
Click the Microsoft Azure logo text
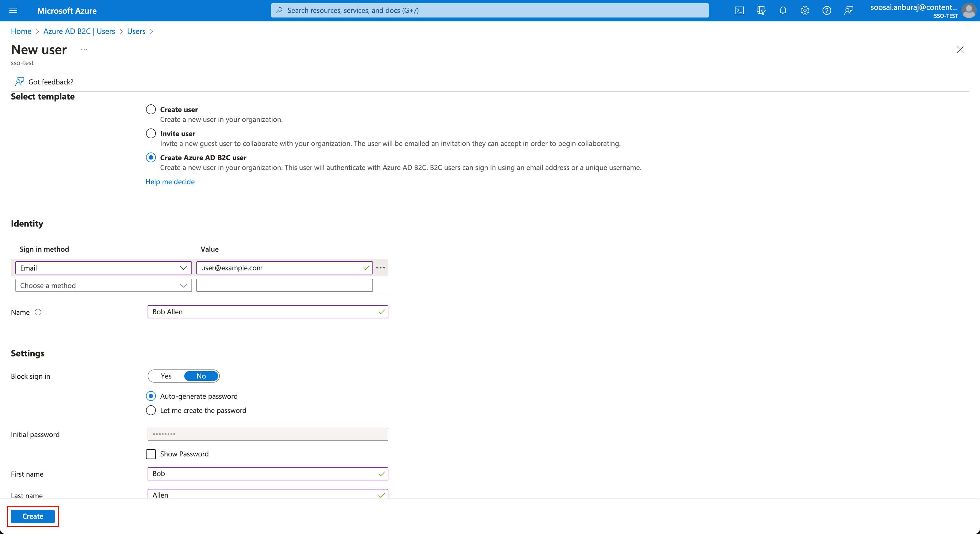pyautogui.click(x=67, y=11)
